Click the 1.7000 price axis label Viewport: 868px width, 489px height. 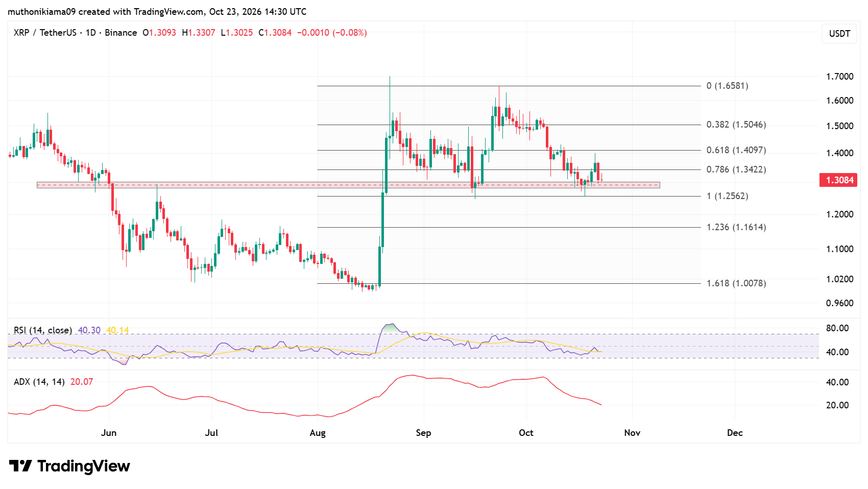click(840, 77)
